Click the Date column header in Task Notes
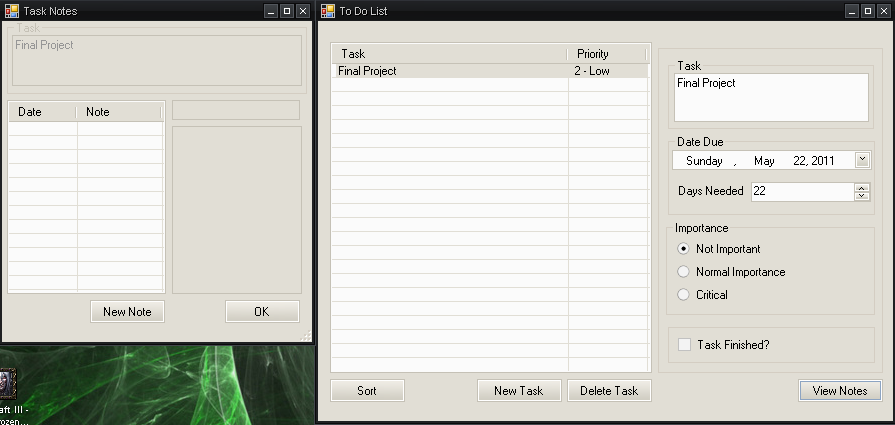The width and height of the screenshot is (895, 425). tap(43, 112)
